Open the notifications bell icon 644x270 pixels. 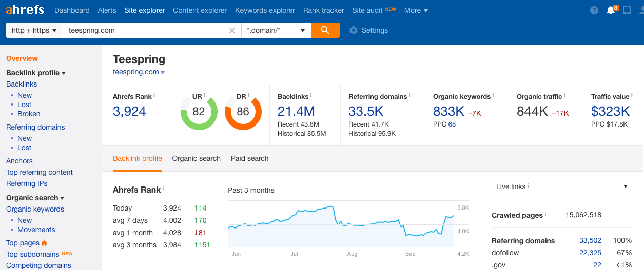pyautogui.click(x=610, y=10)
